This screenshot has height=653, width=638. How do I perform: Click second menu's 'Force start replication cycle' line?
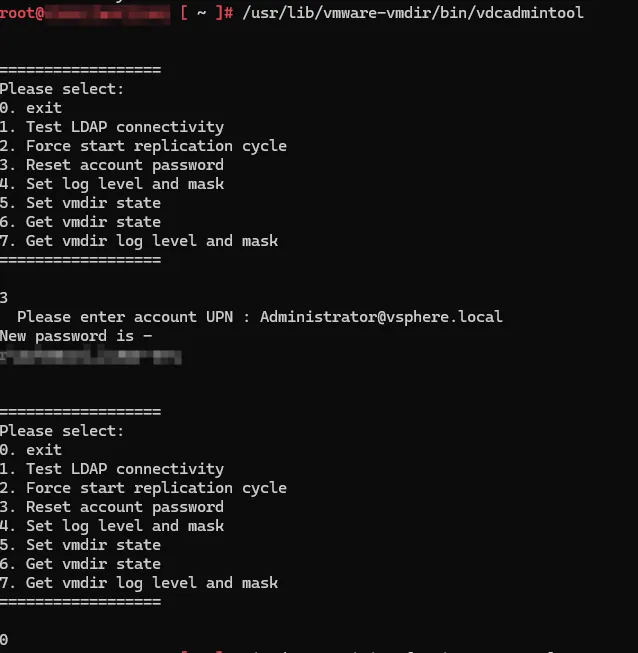point(143,488)
